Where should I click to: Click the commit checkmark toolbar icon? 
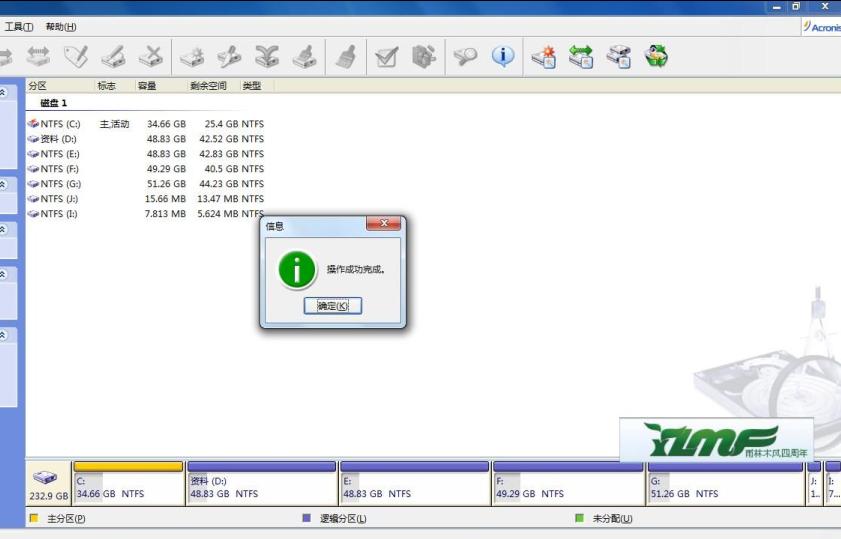(387, 57)
